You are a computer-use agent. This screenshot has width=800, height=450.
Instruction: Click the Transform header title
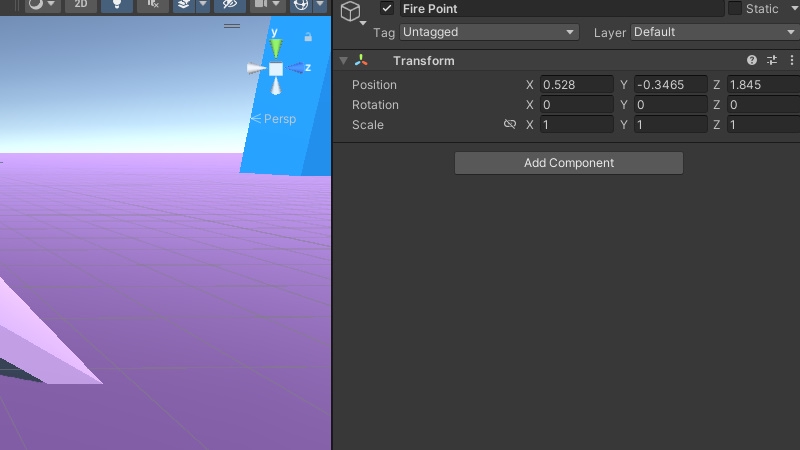pos(423,61)
